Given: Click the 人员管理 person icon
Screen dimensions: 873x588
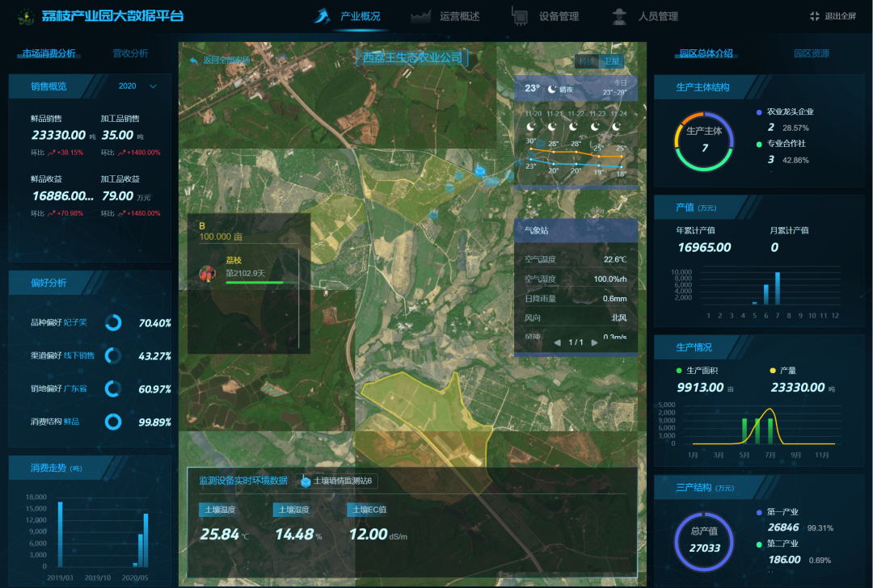Looking at the screenshot, I should (619, 16).
